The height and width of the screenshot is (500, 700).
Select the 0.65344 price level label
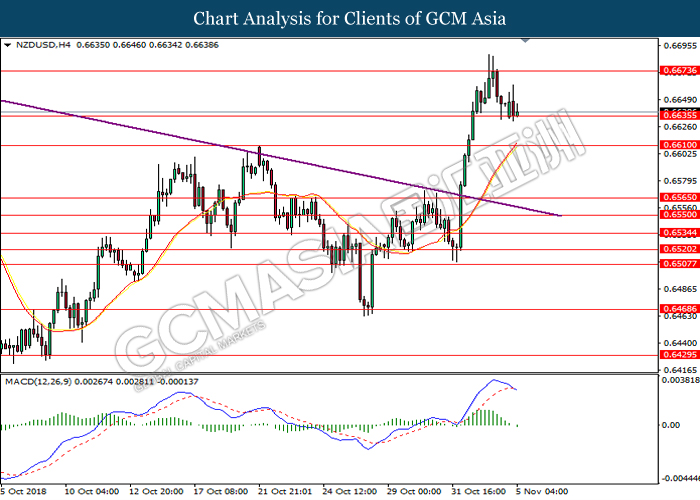coord(679,233)
